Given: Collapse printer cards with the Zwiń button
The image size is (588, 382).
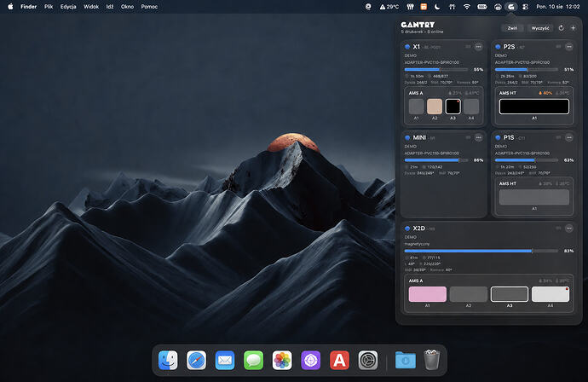Looking at the screenshot, I should tap(512, 28).
